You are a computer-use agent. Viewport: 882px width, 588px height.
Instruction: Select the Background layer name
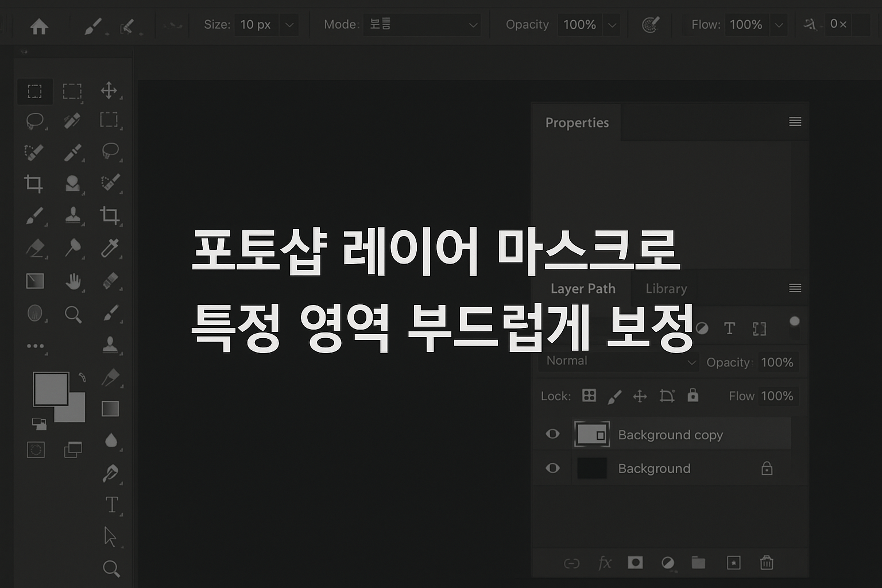(x=654, y=469)
